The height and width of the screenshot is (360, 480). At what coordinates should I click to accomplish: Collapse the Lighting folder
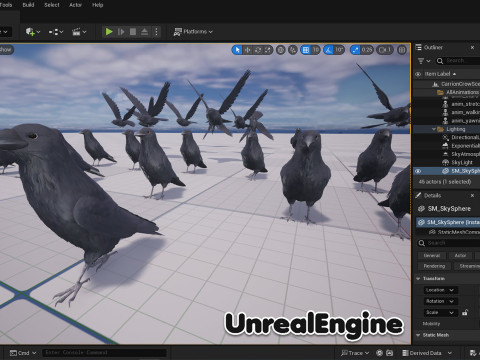(434, 129)
